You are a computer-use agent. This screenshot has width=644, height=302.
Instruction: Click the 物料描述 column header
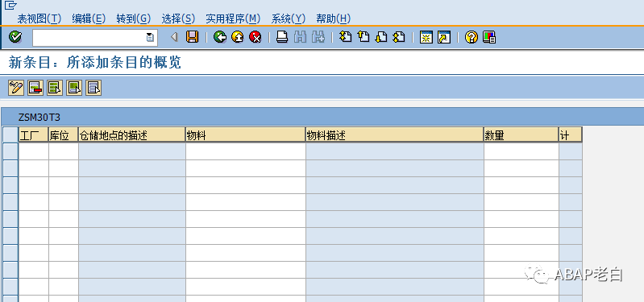coord(395,135)
